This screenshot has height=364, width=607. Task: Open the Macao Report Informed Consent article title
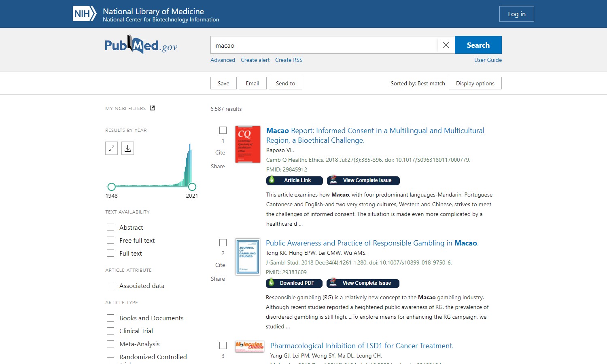[x=375, y=135]
